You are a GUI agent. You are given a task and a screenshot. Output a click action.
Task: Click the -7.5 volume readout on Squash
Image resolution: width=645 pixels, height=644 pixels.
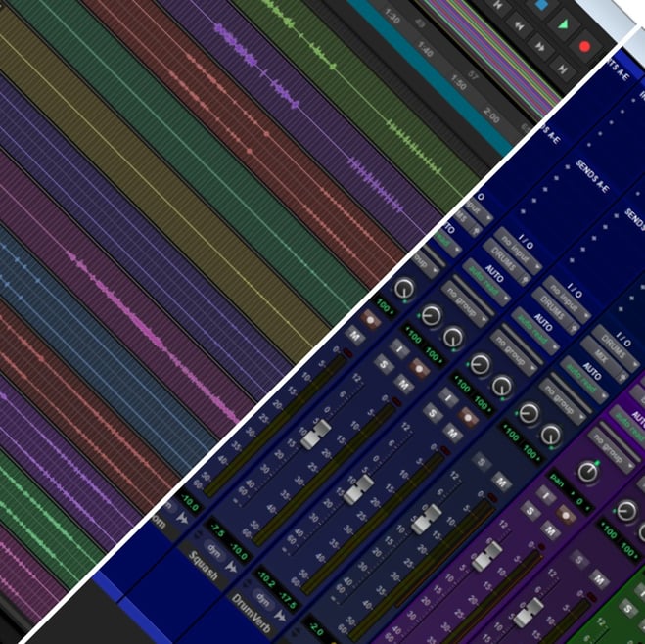point(216,531)
